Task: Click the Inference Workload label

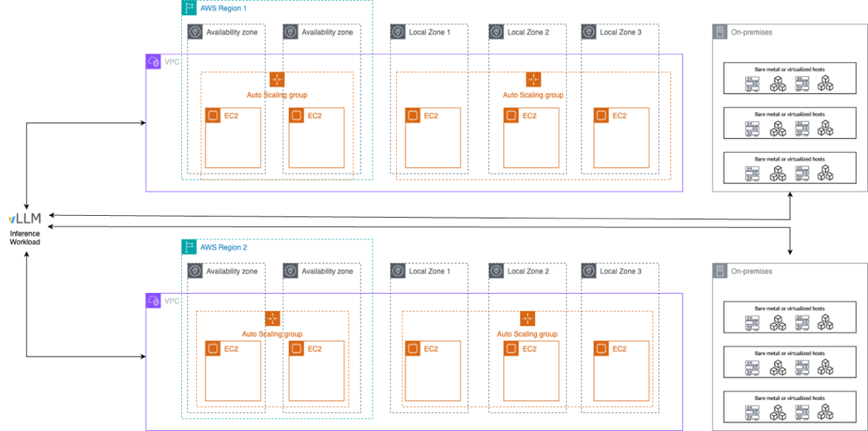Action: (x=25, y=238)
